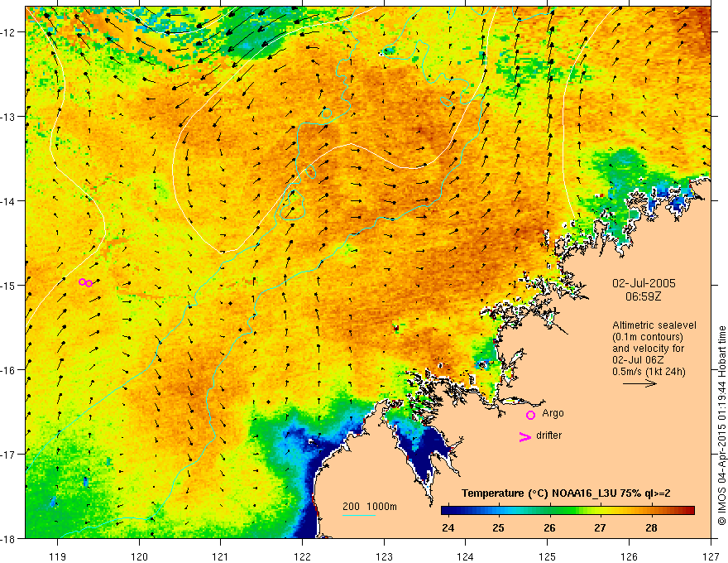Click the '02-Jul 06Z' caption line

tap(638, 360)
